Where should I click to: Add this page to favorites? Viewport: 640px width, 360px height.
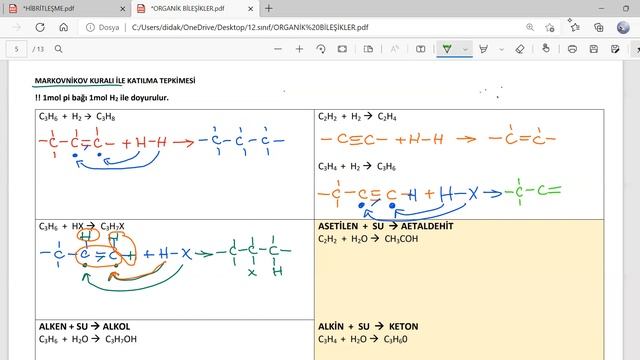click(550, 27)
